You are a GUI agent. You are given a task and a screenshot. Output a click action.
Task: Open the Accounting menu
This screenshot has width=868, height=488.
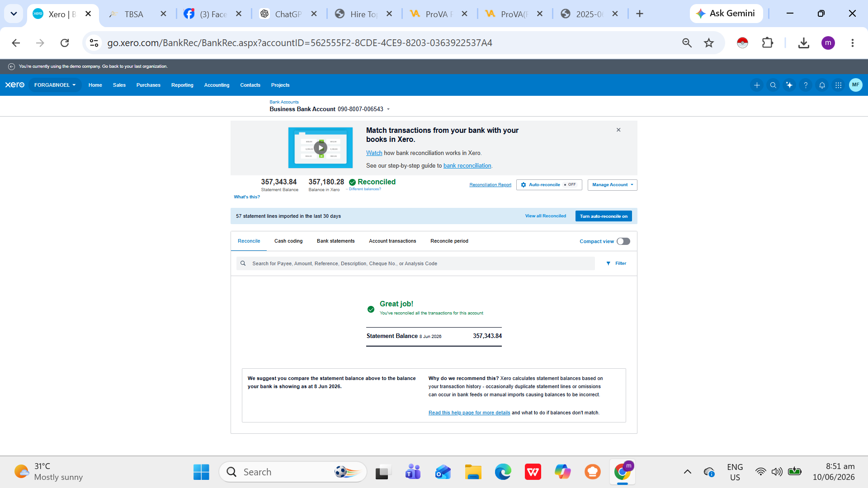(x=217, y=85)
